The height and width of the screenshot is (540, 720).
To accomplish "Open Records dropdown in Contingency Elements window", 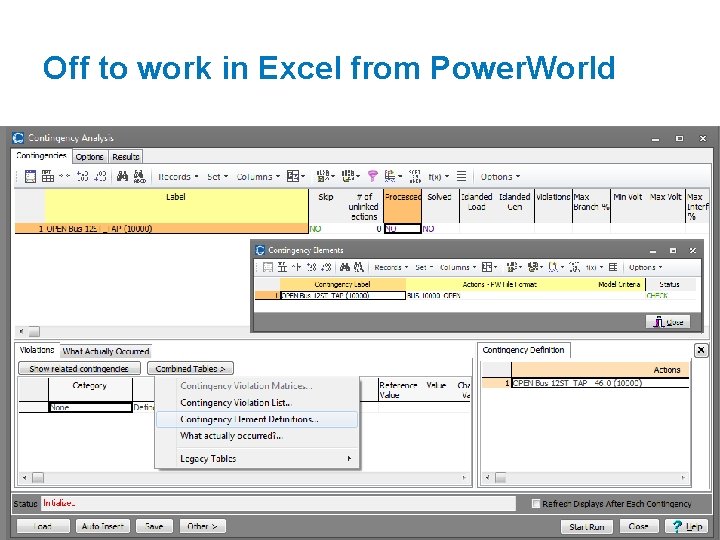I will point(391,267).
